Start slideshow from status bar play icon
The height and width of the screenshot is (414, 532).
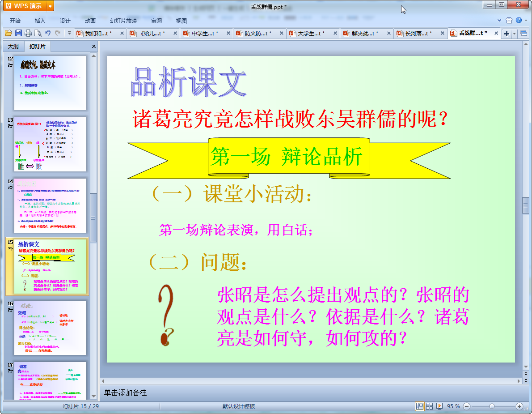pos(439,406)
